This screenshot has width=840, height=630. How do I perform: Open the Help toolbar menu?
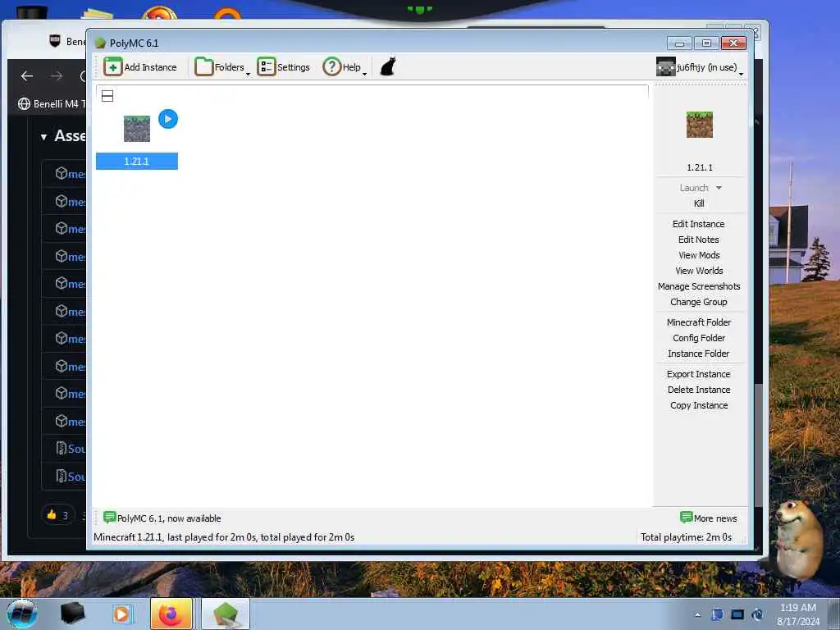click(x=345, y=67)
